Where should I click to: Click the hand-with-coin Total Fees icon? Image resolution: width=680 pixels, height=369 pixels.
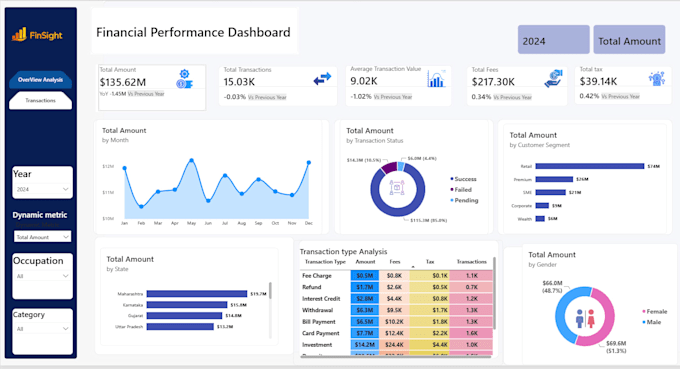pos(553,78)
